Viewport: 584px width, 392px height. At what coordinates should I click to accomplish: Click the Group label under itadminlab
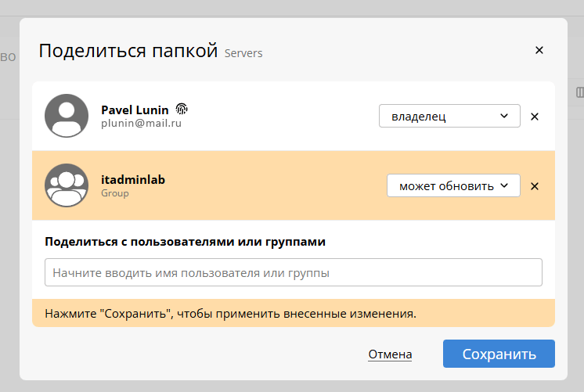(x=115, y=193)
